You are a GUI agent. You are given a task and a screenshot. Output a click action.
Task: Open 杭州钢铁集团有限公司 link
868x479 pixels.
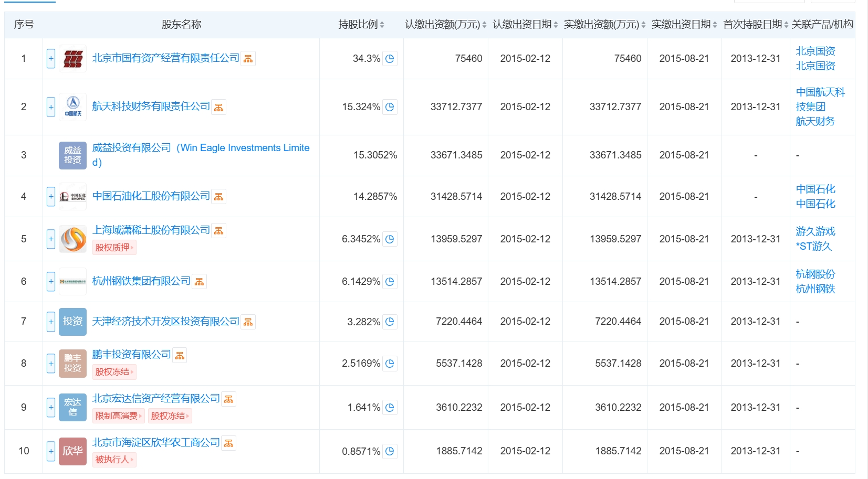[141, 281]
